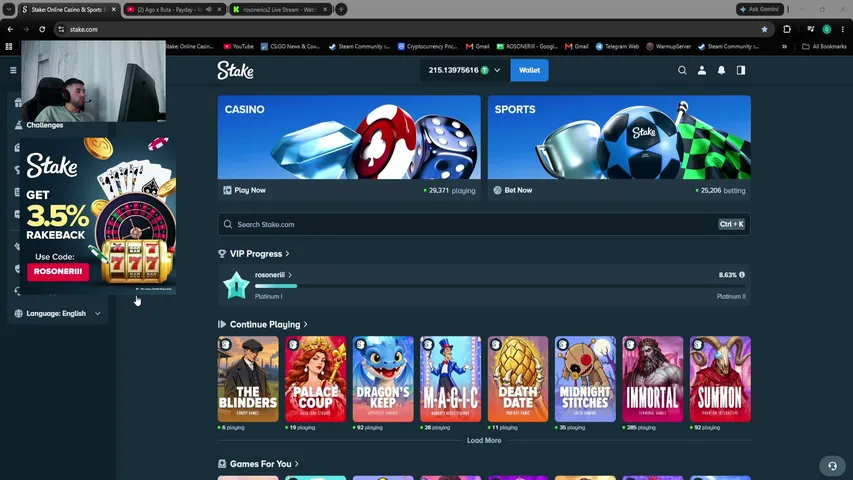853x480 pixels.
Task: Open the user profile icon
Action: (x=702, y=70)
